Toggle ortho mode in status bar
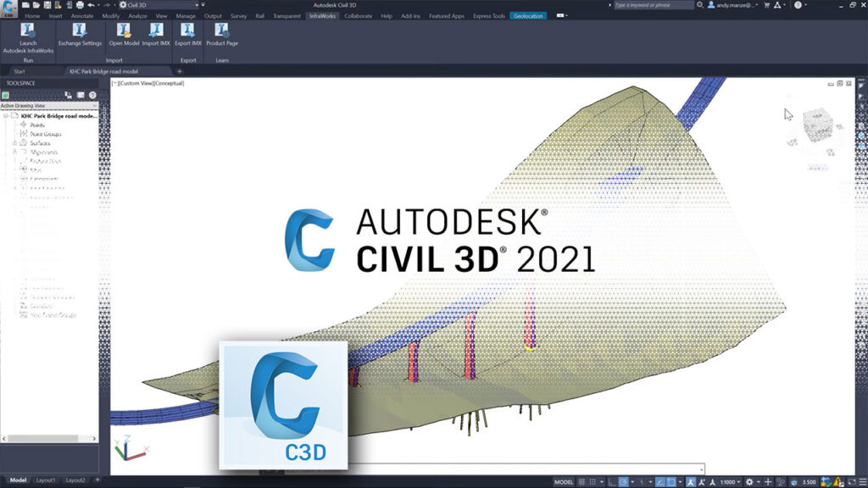This screenshot has width=868, height=488. pyautogui.click(x=612, y=482)
